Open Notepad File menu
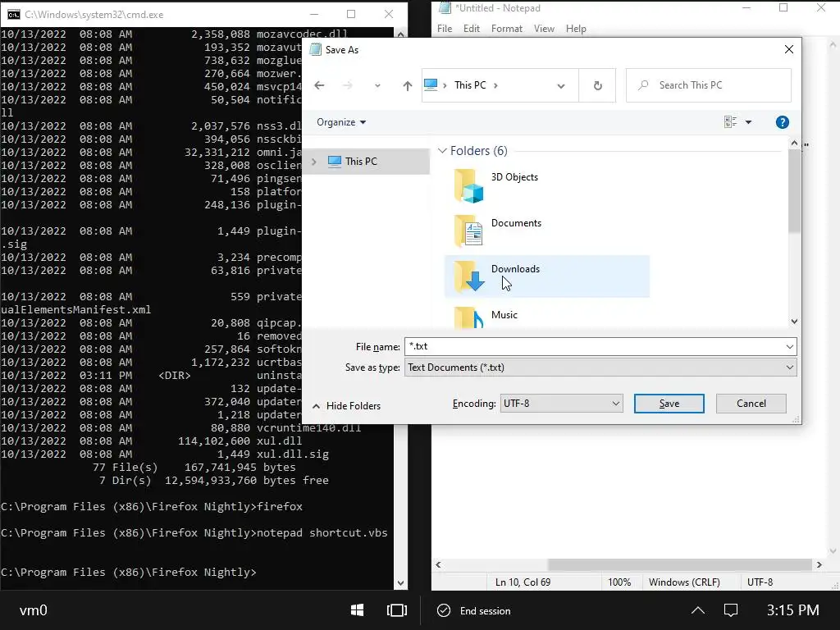The image size is (840, 630). pos(445,29)
